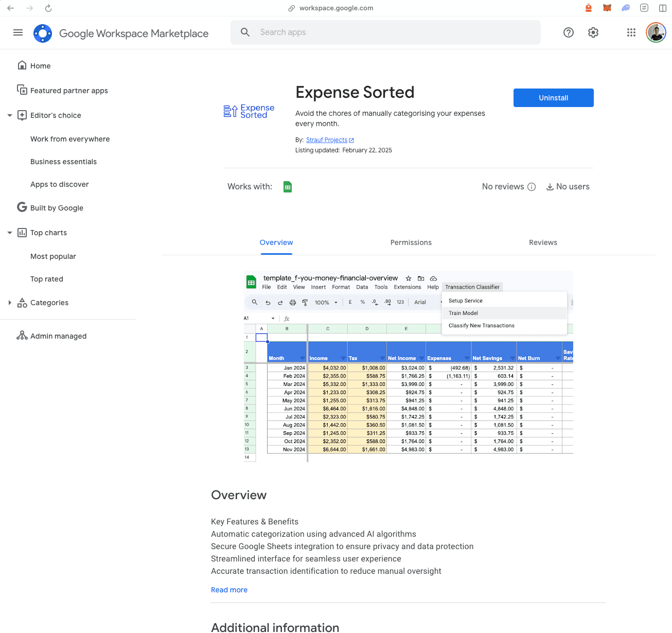Collapse the Editor's choice section

click(x=10, y=115)
